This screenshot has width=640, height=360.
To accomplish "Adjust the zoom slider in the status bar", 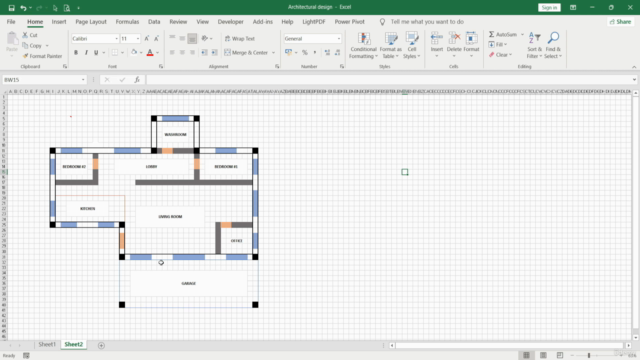I will (x=589, y=356).
